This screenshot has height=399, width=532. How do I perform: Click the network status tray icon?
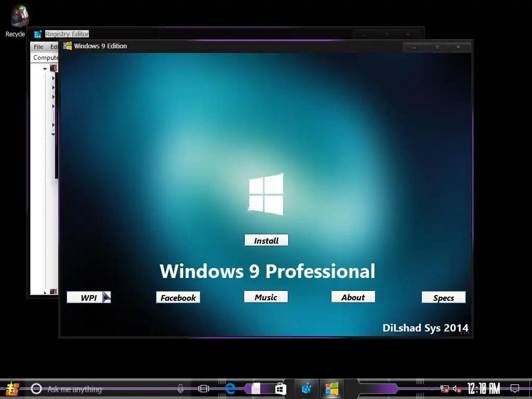pyautogui.click(x=445, y=389)
